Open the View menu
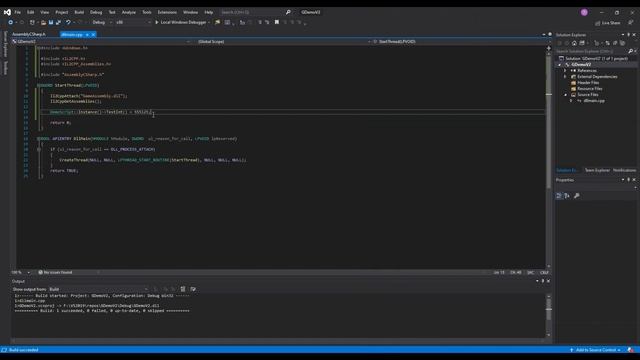This screenshot has height=360, width=640. pos(44,12)
